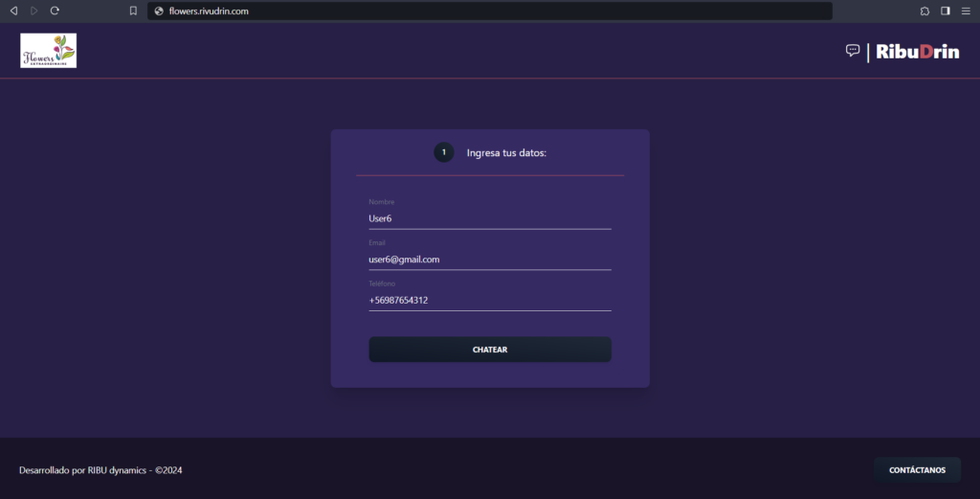Viewport: 980px width, 499px height.
Task: Select the Teléfono phone number field
Action: [489, 300]
